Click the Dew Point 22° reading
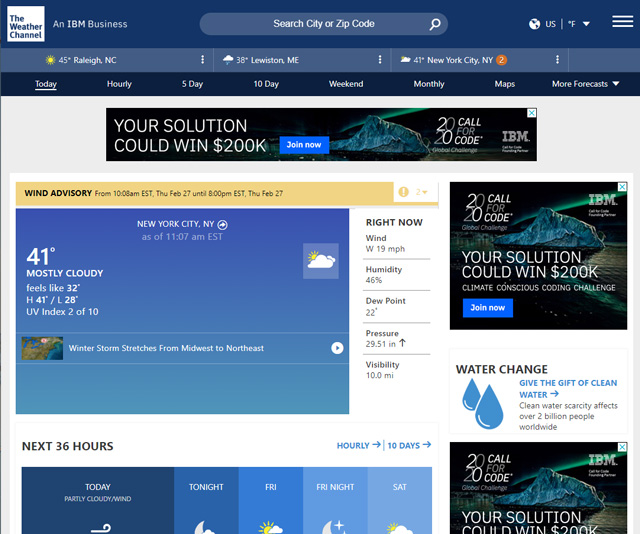 click(x=385, y=307)
